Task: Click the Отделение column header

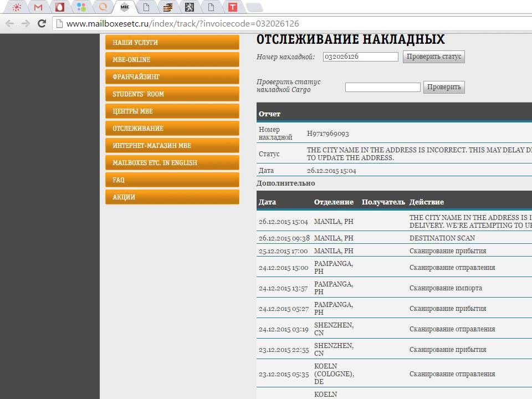Action: 334,202
